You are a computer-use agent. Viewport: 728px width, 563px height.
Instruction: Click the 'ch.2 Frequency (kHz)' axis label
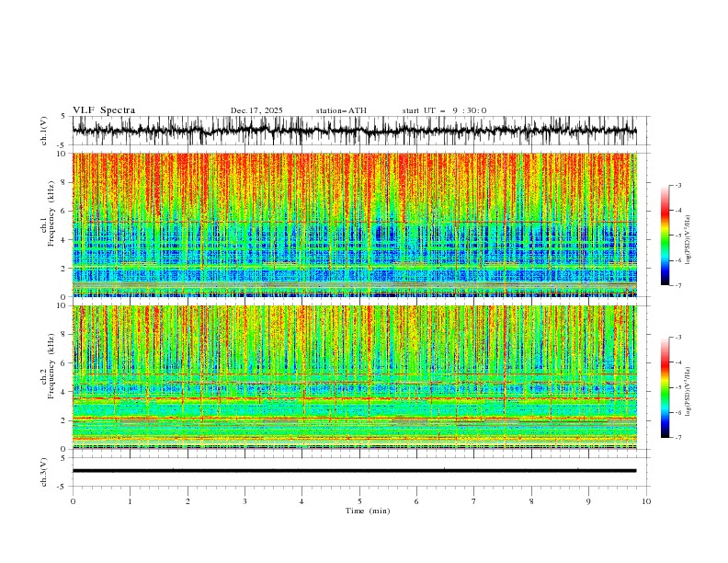click(48, 367)
